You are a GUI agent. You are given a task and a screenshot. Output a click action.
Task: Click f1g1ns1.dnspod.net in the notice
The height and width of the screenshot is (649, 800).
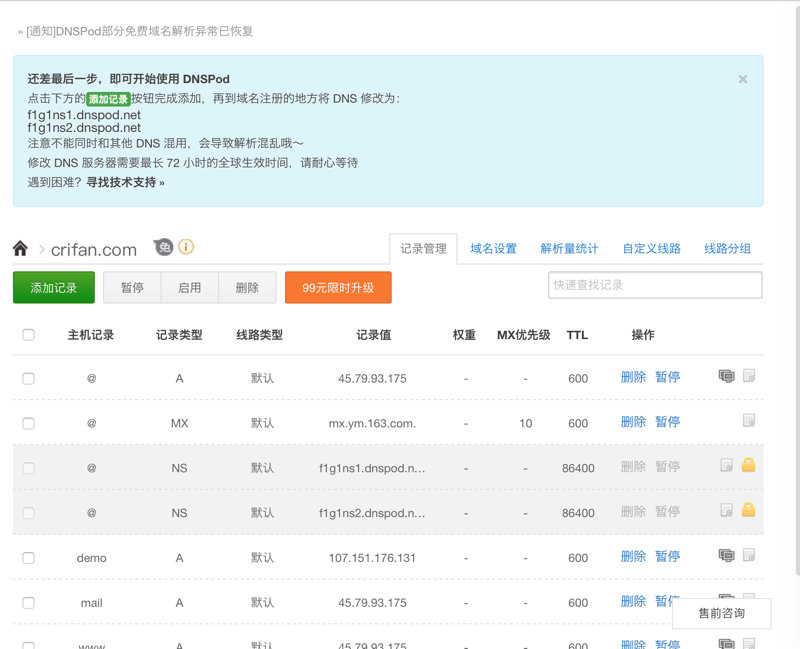[x=84, y=115]
